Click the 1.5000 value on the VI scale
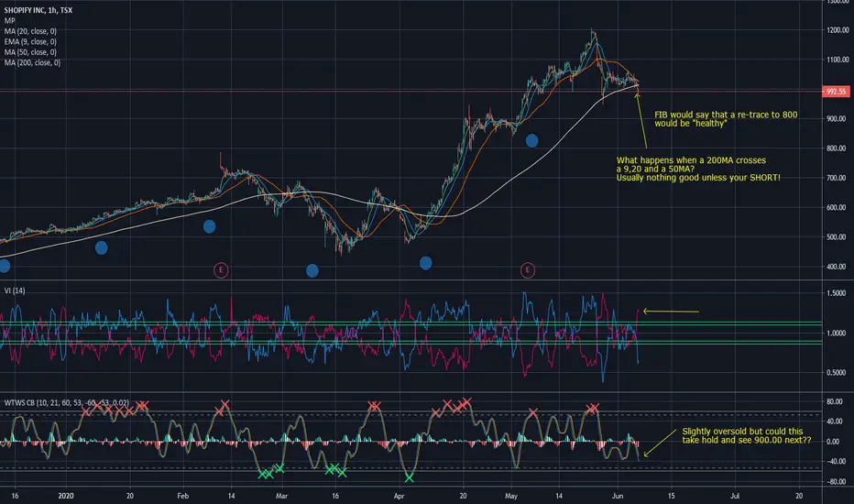854x504 pixels. 838,293
